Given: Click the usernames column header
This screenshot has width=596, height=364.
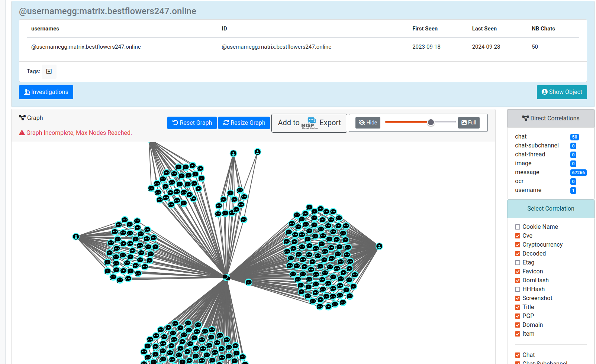Looking at the screenshot, I should tap(45, 29).
